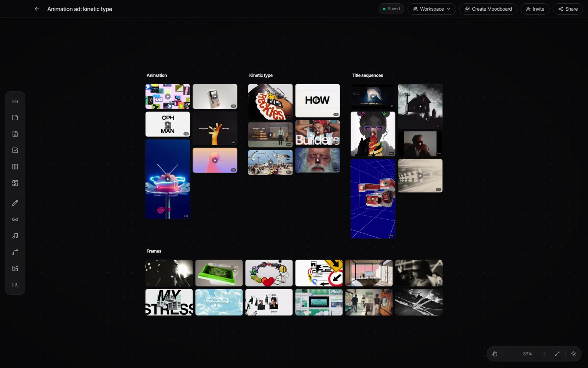Click the Saved status indicator

coord(391,9)
